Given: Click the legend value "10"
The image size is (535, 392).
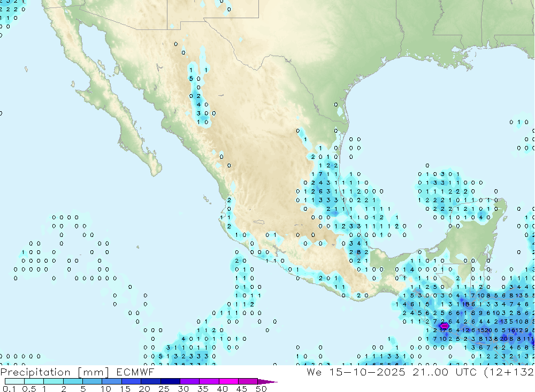Looking at the screenshot, I should coord(105,389).
